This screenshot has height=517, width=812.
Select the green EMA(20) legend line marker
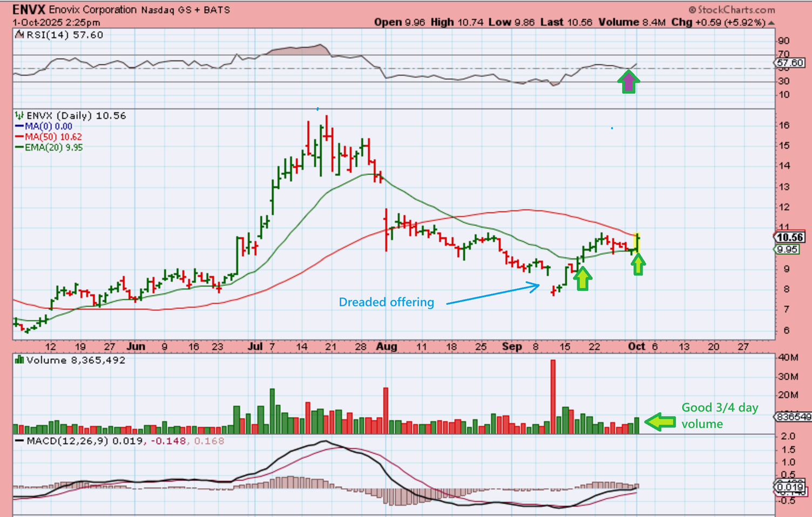pyautogui.click(x=19, y=147)
